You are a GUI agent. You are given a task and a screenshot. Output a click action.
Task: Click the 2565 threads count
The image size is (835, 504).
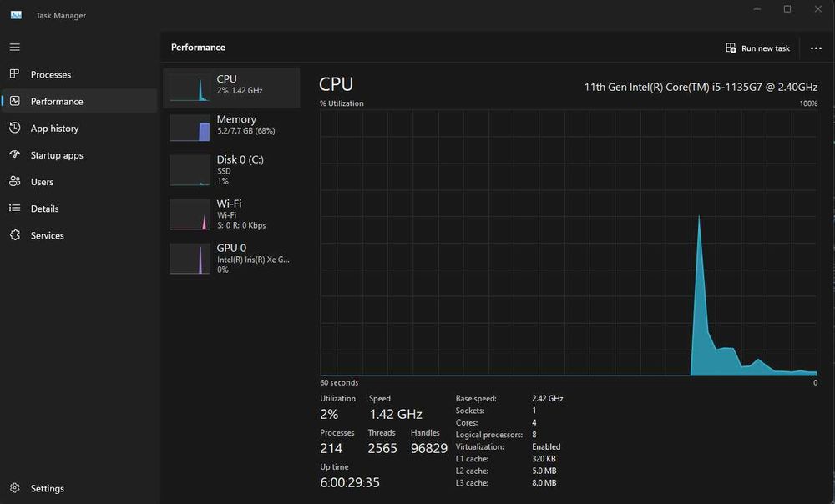click(382, 449)
